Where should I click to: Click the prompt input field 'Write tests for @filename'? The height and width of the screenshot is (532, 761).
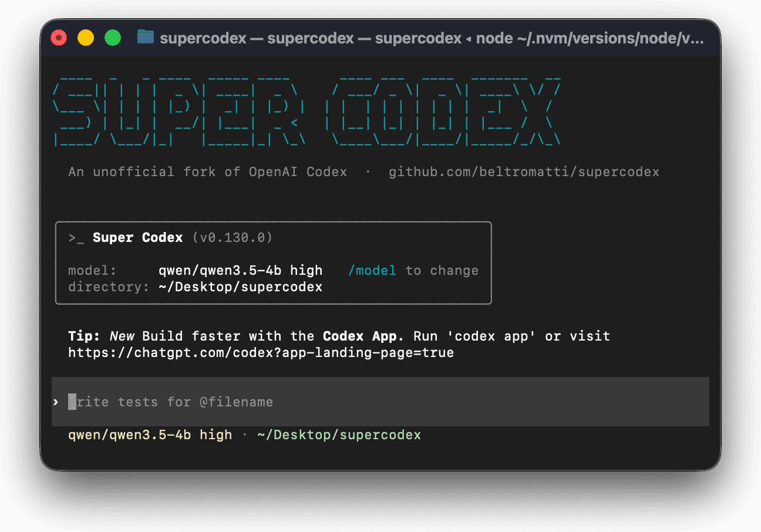click(380, 402)
